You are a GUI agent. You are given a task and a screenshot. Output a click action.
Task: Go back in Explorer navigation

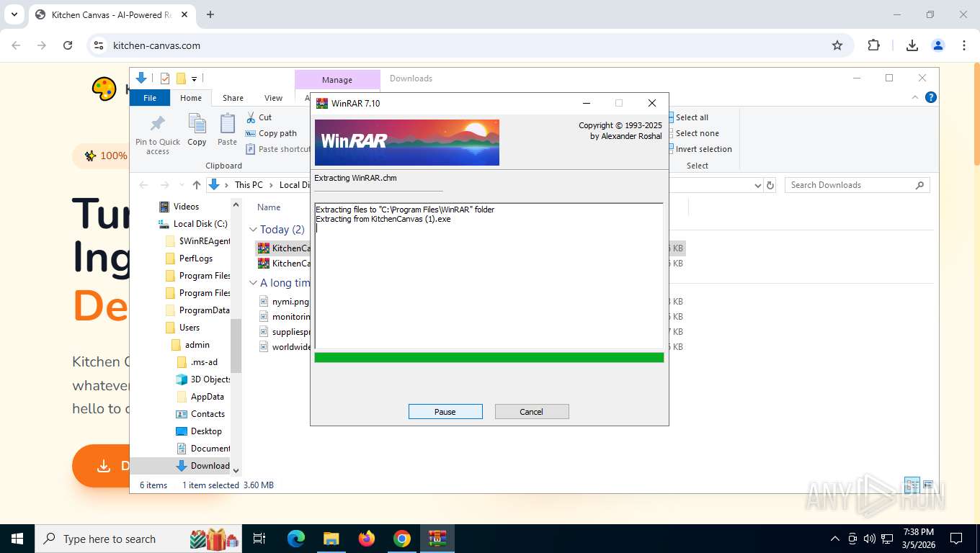tap(144, 185)
